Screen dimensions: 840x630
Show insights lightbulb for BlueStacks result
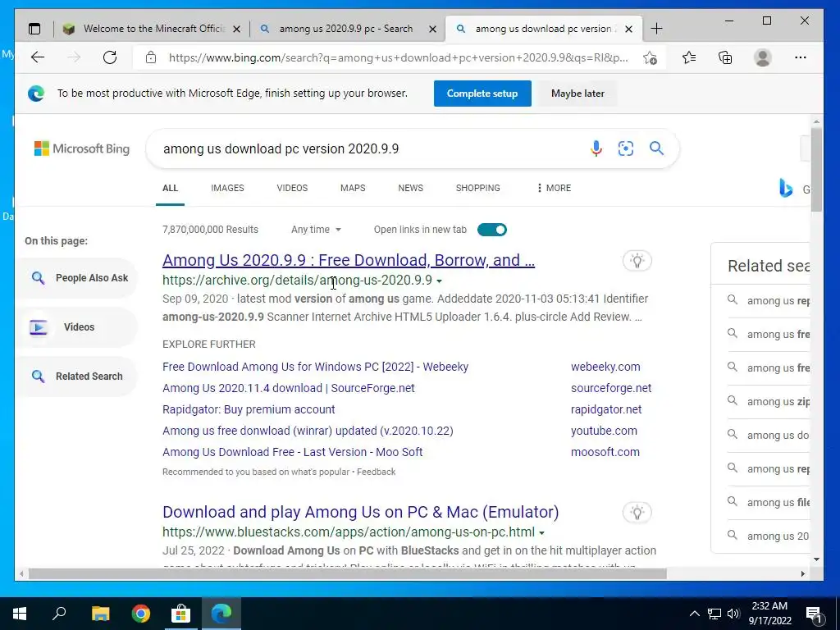pyautogui.click(x=637, y=513)
